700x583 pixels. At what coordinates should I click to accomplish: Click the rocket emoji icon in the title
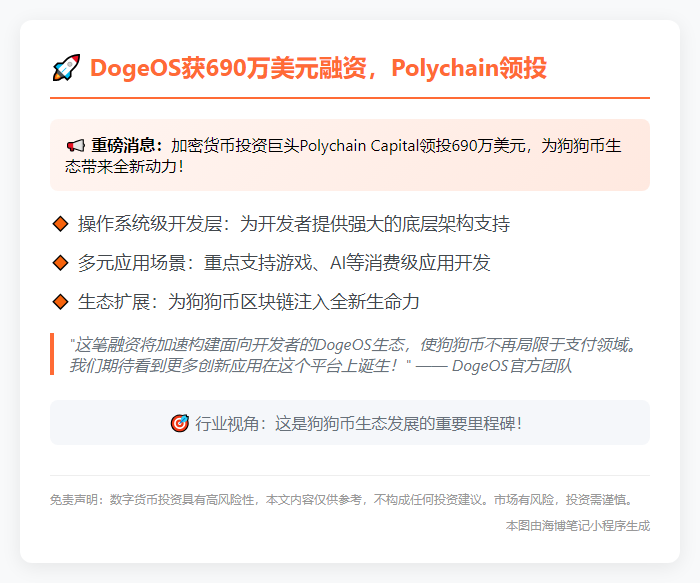[67, 68]
